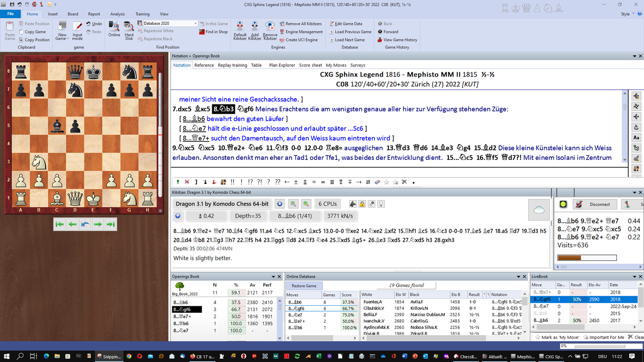Click the engine lock padlock icon
Screen dimensions: 644x362
(362, 204)
